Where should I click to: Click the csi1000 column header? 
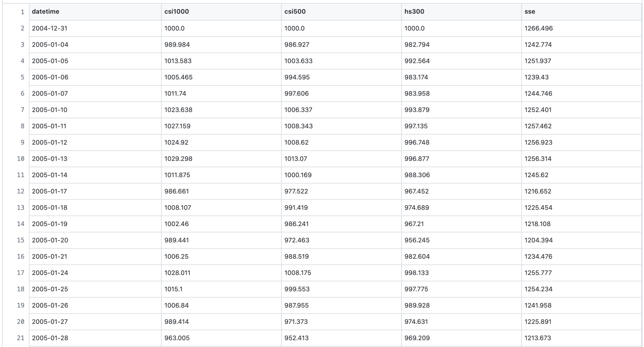176,12
